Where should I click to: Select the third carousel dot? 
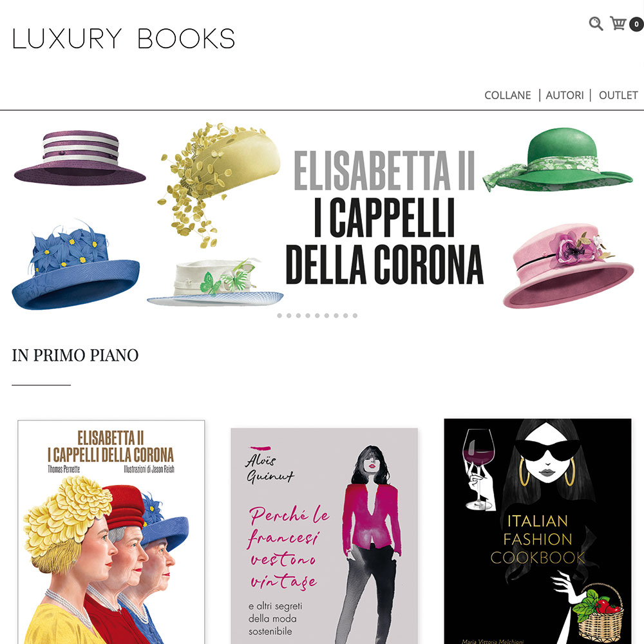point(299,316)
